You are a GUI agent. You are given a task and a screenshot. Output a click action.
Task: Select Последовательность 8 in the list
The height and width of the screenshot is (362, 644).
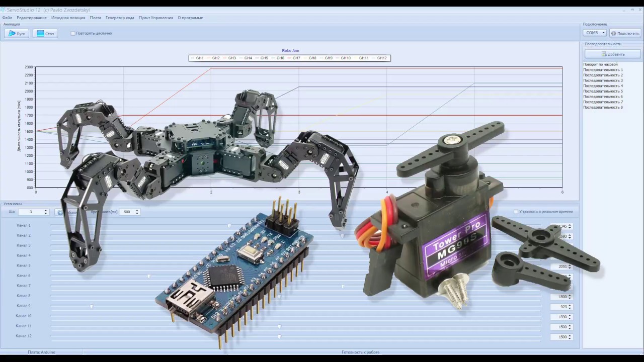click(x=603, y=107)
